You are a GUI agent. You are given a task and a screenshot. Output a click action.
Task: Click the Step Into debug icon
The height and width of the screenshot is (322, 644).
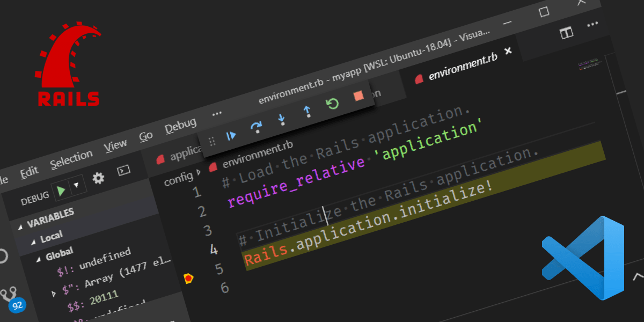pyautogui.click(x=282, y=119)
